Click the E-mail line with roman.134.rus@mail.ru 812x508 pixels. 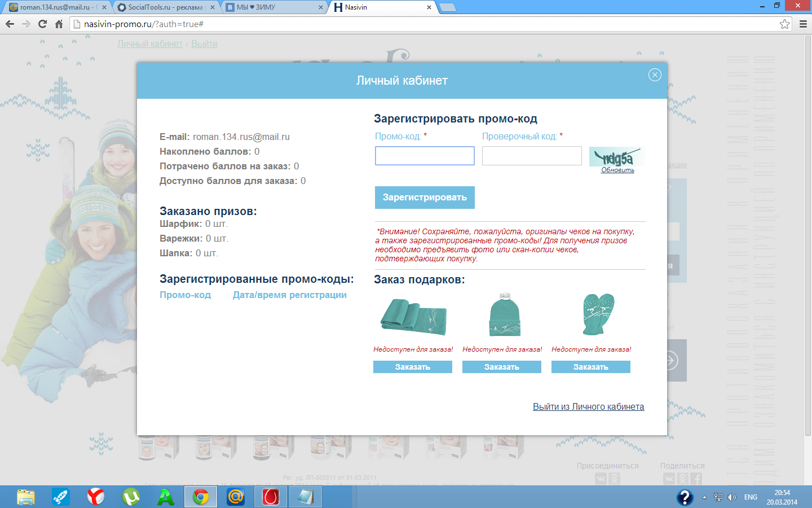coord(224,137)
